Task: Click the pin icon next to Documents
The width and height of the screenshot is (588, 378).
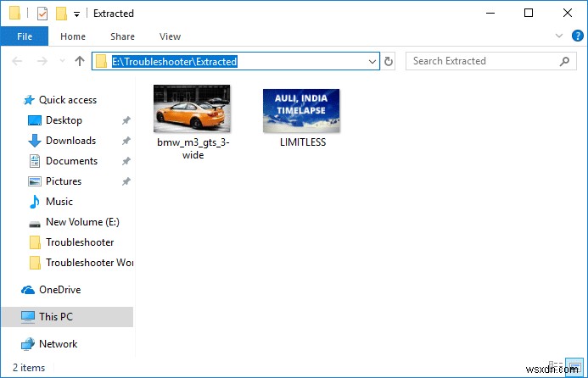Action: point(126,161)
